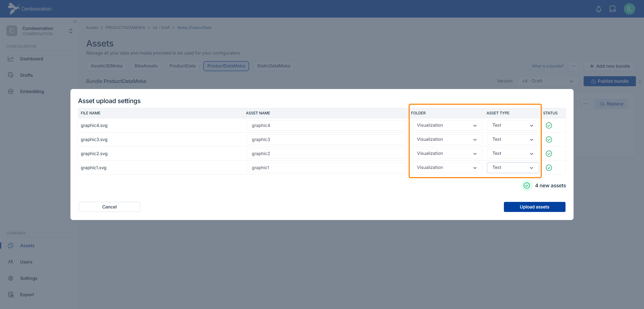Click the notifications bell icon
Screen dimensions: 644x309
tap(598, 9)
